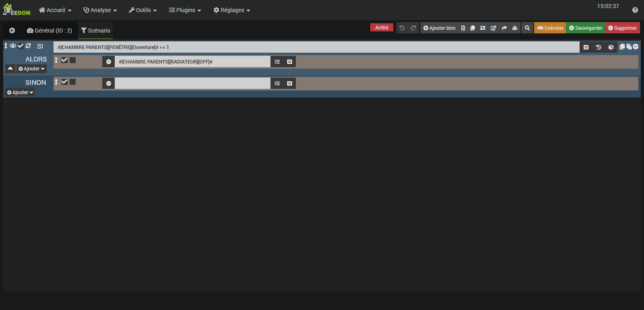This screenshot has width=644, height=310.
Task: Choose a keyword action for the SINON row
Action: pyautogui.click(x=277, y=83)
